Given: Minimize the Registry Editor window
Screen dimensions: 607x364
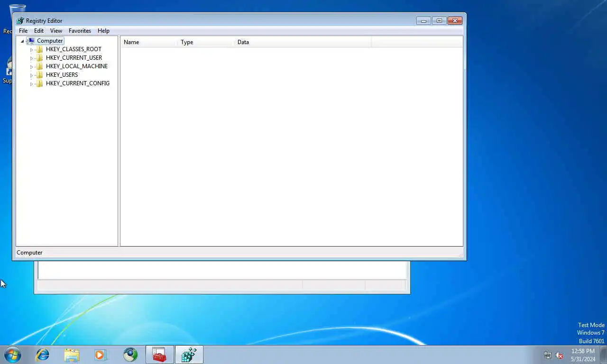Looking at the screenshot, I should [x=423, y=21].
